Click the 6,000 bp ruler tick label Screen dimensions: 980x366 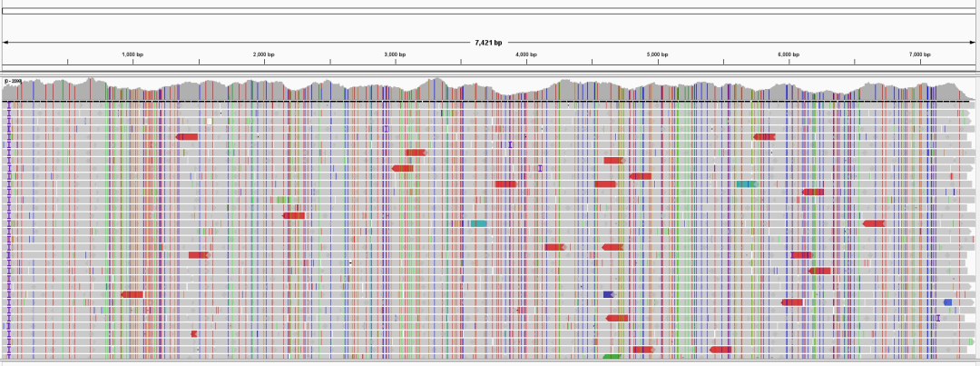(789, 55)
